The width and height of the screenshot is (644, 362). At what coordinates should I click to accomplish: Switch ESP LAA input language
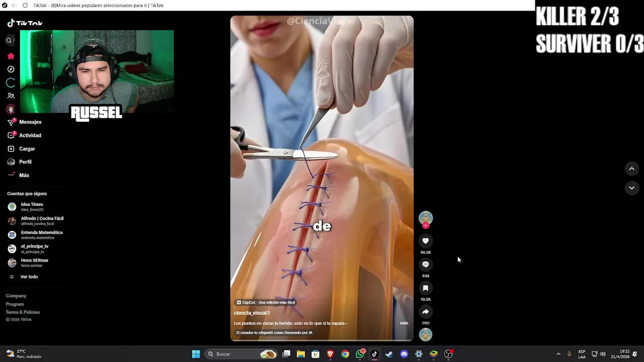click(x=582, y=354)
